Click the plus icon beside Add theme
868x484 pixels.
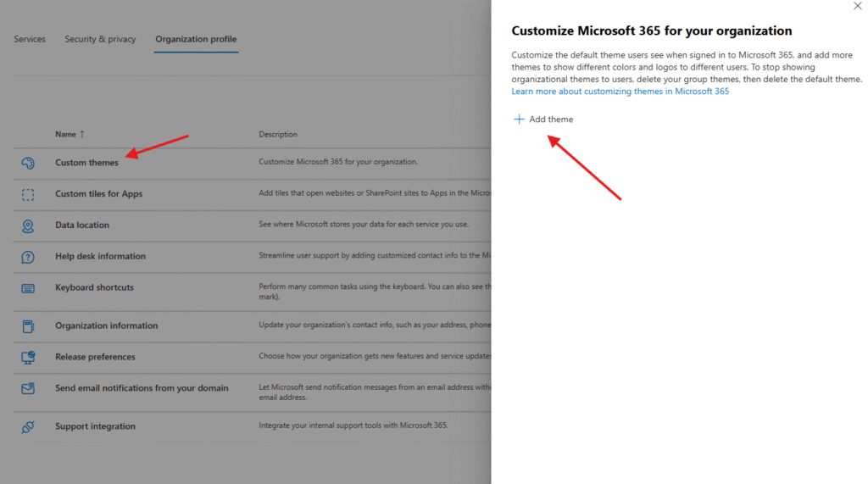point(519,120)
